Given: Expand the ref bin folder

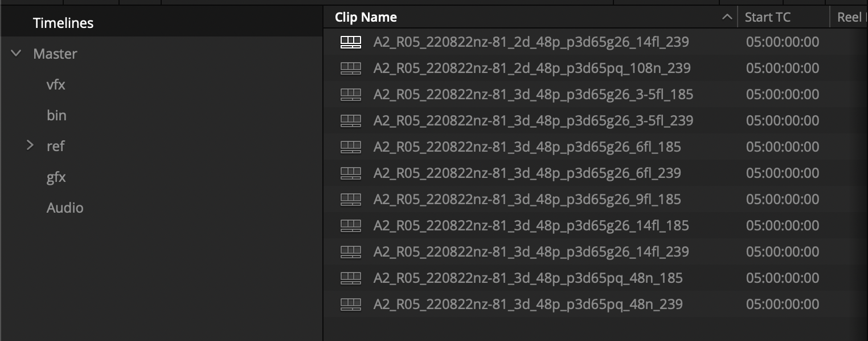Looking at the screenshot, I should click(31, 146).
